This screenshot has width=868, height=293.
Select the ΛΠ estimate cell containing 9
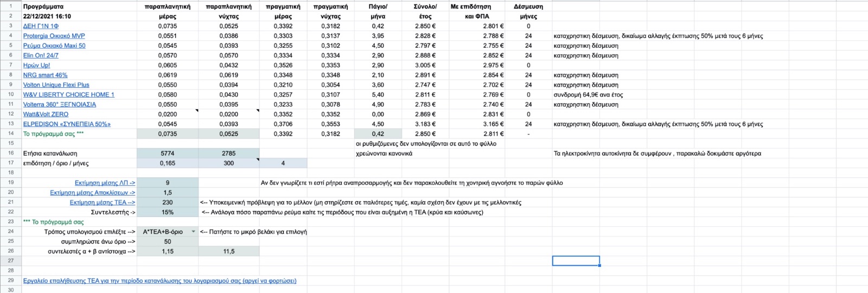[168, 183]
